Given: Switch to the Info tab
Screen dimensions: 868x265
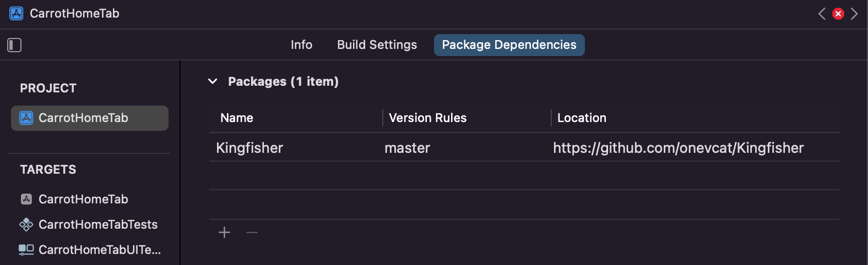Looking at the screenshot, I should [x=301, y=45].
